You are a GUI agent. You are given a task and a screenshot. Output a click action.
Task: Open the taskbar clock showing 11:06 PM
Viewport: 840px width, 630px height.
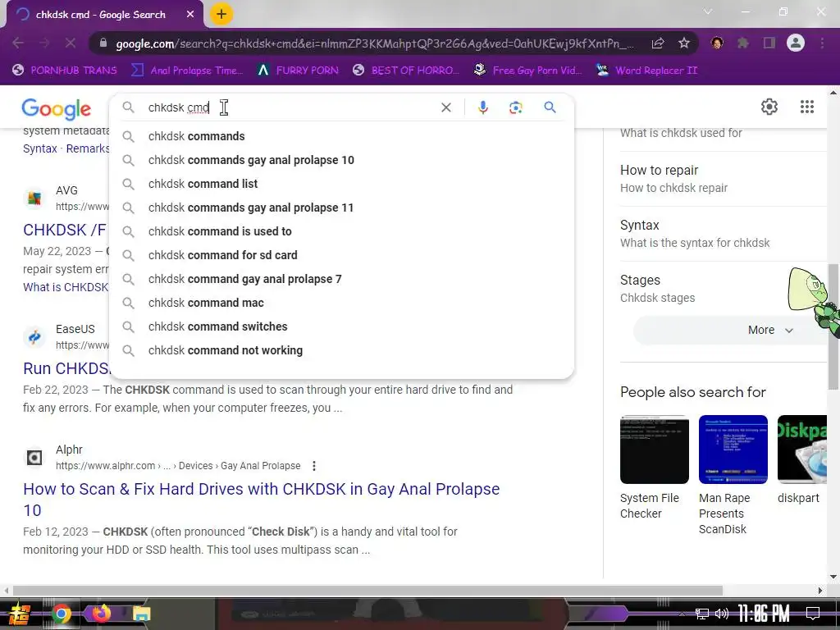[763, 614]
